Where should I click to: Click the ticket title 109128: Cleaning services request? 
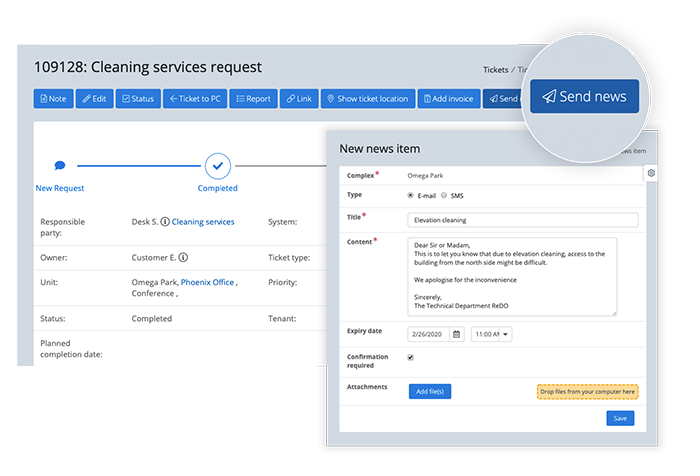(x=148, y=67)
